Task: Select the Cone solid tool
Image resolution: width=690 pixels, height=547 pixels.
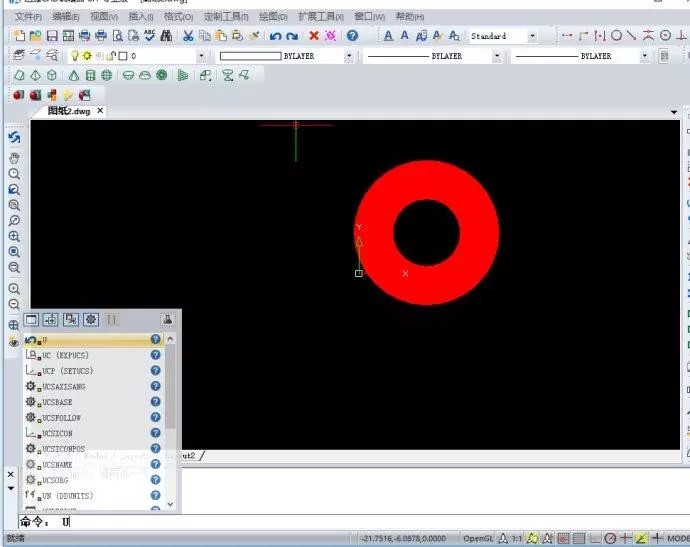Action: (x=74, y=75)
